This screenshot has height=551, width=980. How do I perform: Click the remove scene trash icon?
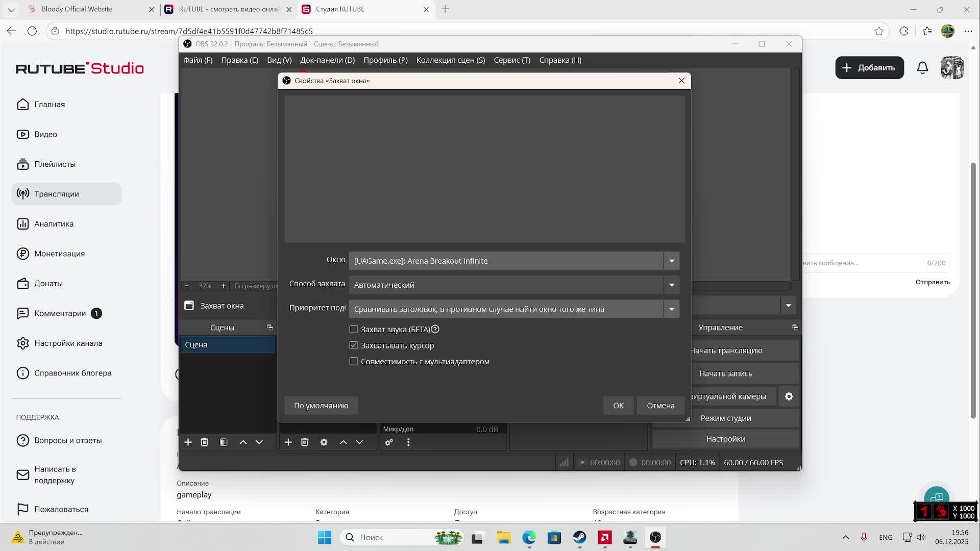coord(204,442)
